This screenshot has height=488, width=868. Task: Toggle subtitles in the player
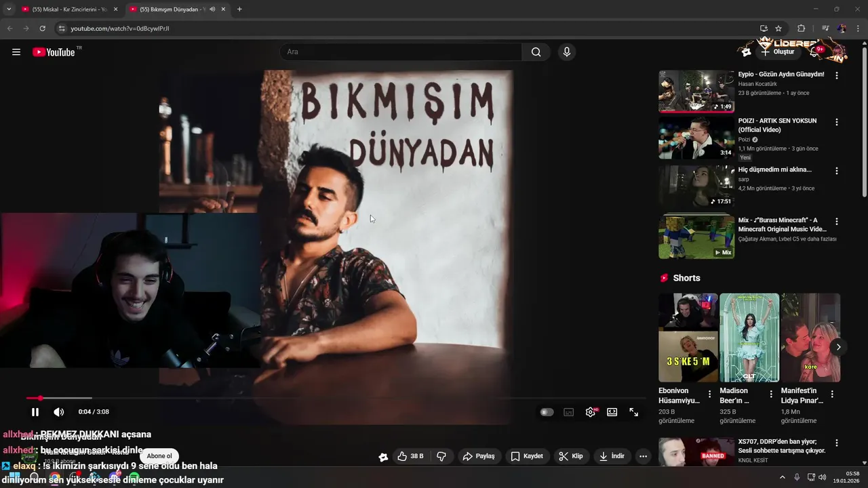coord(569,412)
